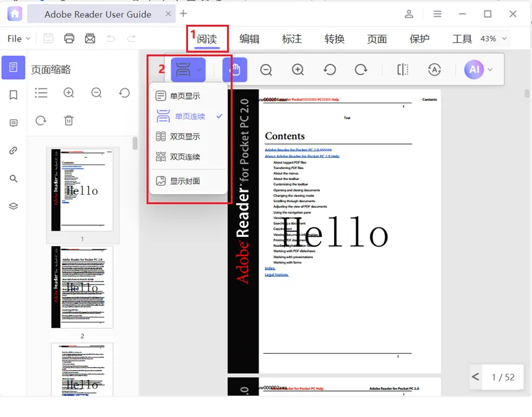Viewport: 532px width, 417px height.
Task: Switch to the 保护 tab
Action: tap(419, 39)
